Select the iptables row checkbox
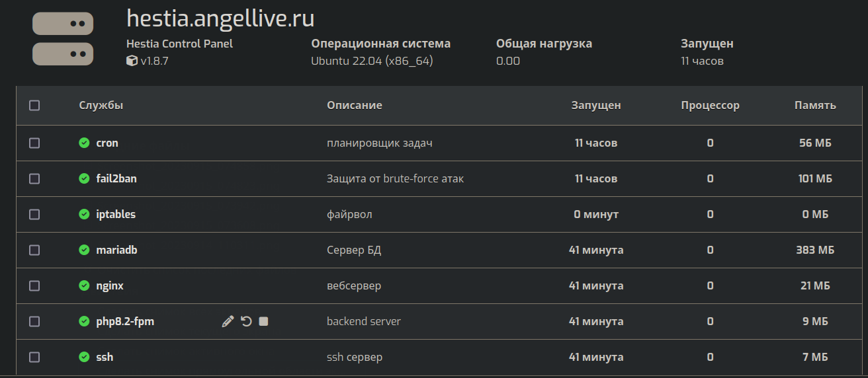868x378 pixels. coord(34,214)
